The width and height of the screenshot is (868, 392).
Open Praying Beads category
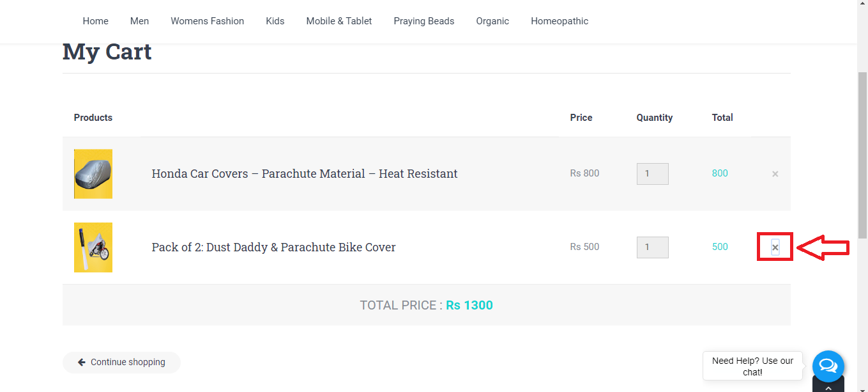[423, 21]
